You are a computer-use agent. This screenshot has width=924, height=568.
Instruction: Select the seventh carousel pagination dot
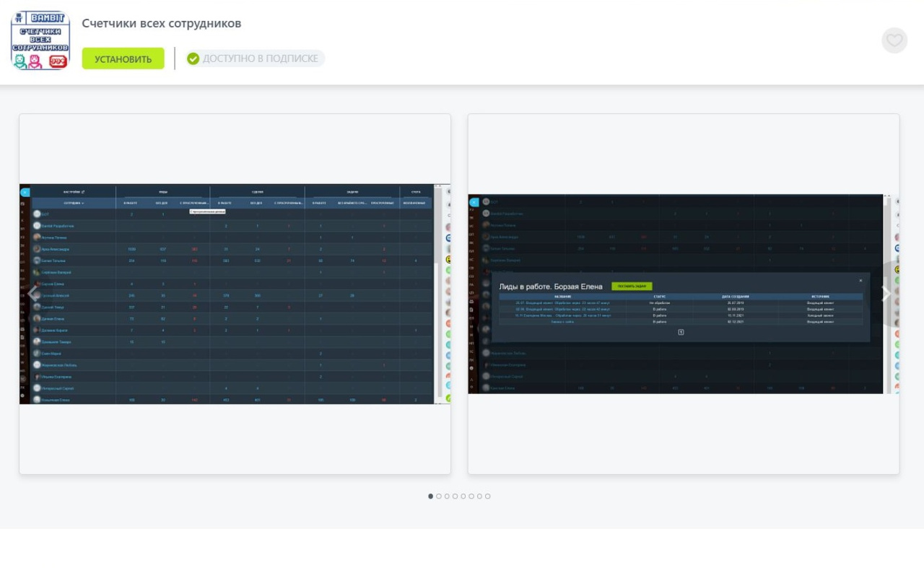click(479, 497)
